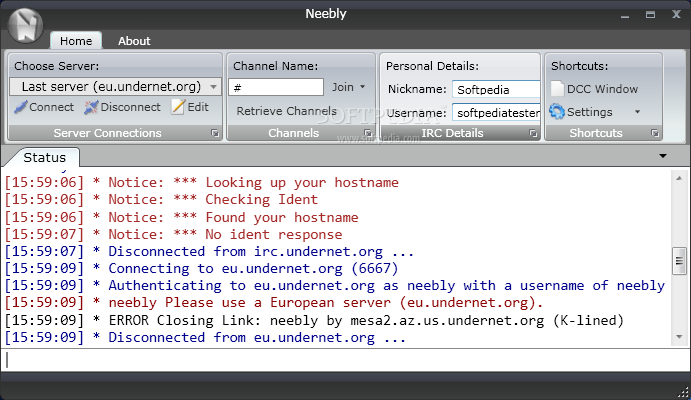Click 'Authenticating to eu.undernet.org' line

(334, 285)
